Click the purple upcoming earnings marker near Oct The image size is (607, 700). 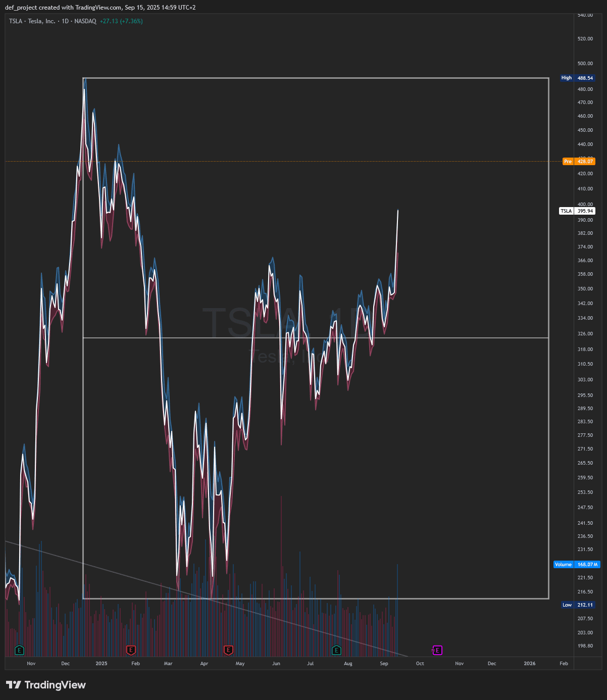click(437, 650)
